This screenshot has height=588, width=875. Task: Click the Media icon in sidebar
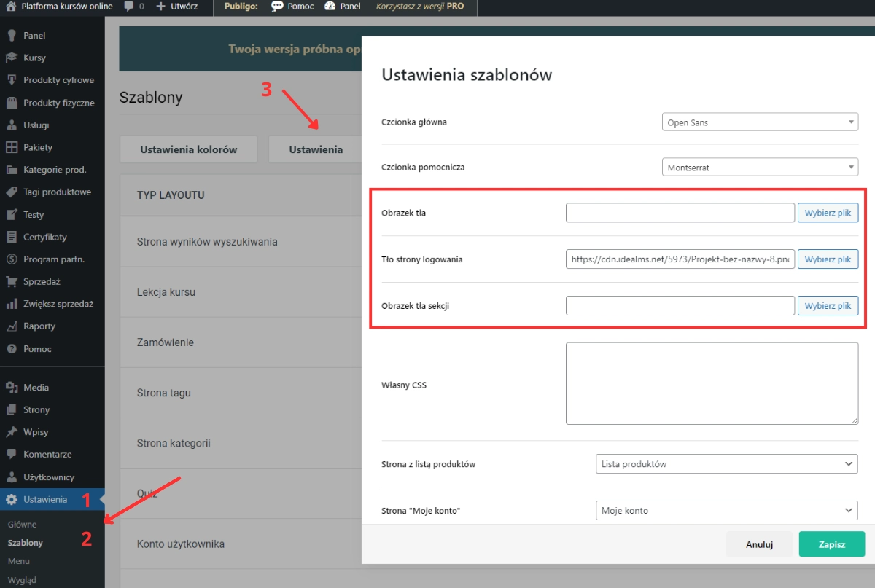click(x=11, y=387)
